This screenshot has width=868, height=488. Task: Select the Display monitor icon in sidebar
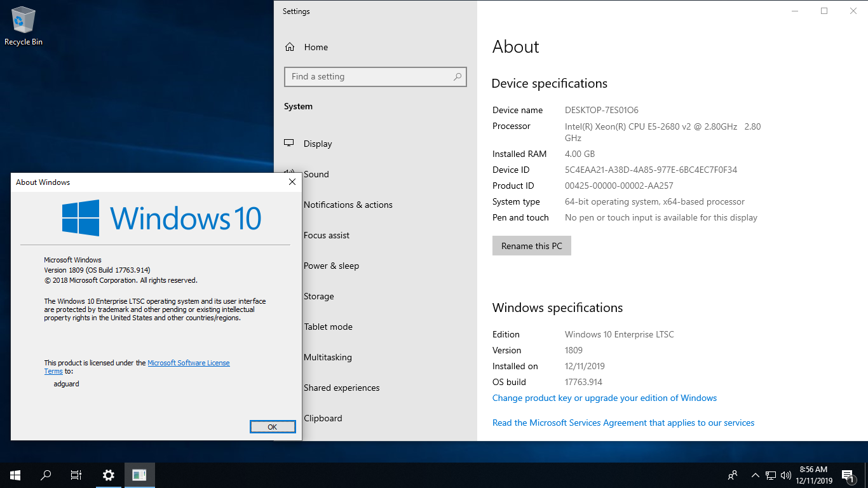click(x=289, y=144)
